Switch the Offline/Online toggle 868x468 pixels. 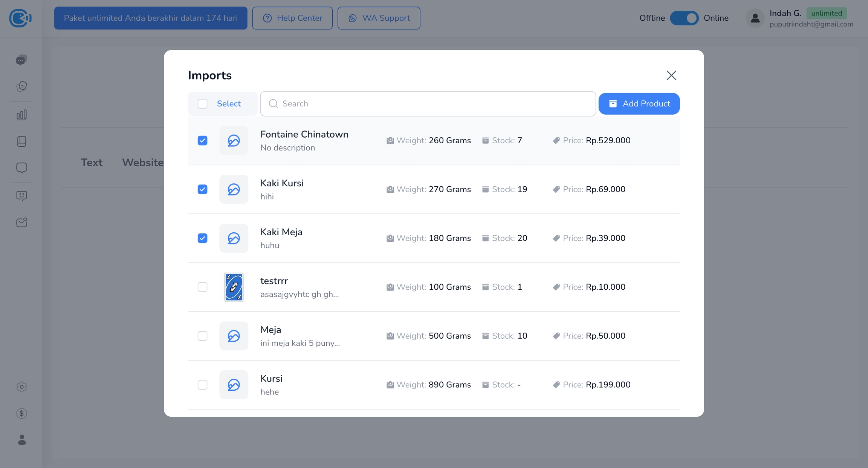click(x=684, y=18)
